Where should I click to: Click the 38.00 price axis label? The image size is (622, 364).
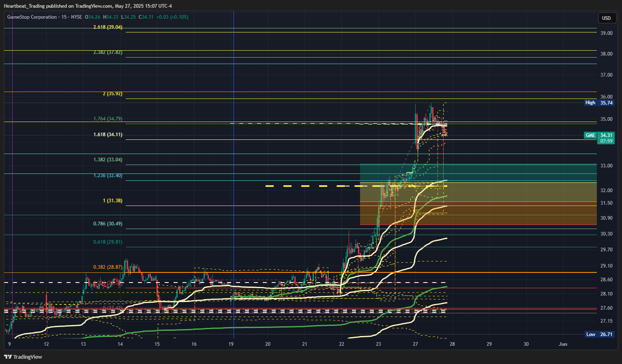[606, 54]
